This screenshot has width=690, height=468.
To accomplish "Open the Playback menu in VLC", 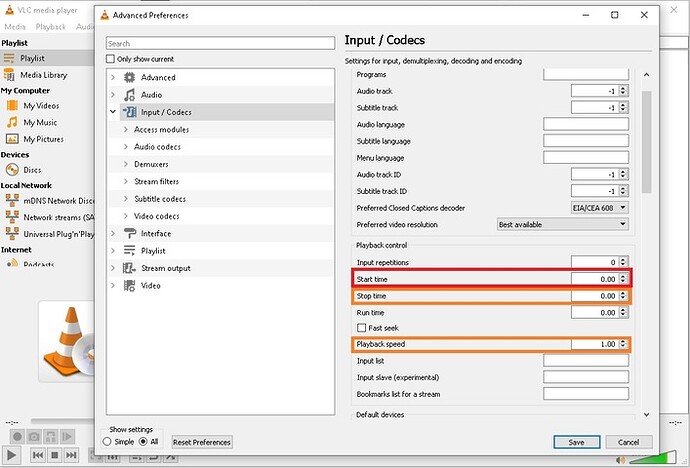I will 51,27.
